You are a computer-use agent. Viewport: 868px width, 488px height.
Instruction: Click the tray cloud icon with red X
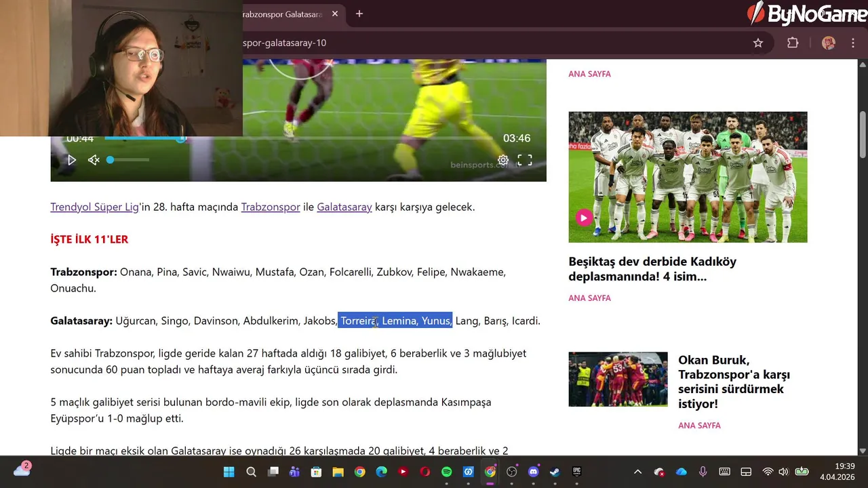[659, 472]
